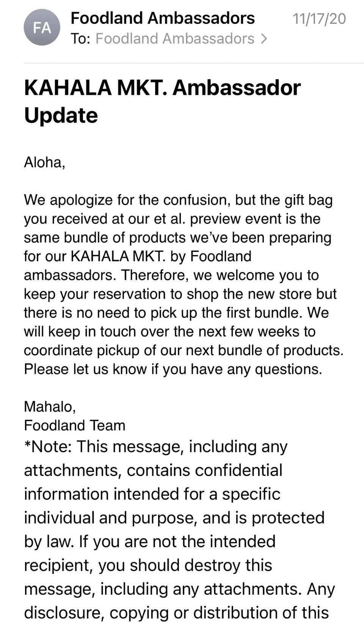This screenshot has width=364, height=625.
Task: Tap the 11/17/20 date stamp
Action: (319, 19)
